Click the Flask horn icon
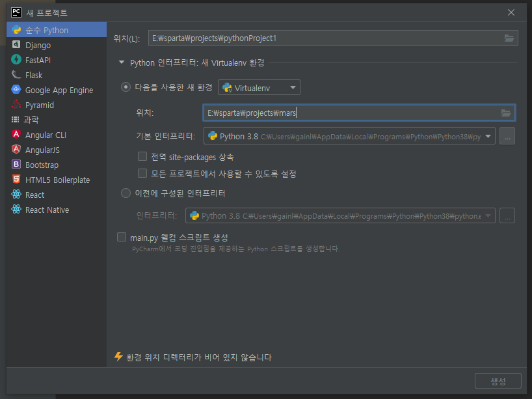This screenshot has width=532, height=399. [16, 75]
